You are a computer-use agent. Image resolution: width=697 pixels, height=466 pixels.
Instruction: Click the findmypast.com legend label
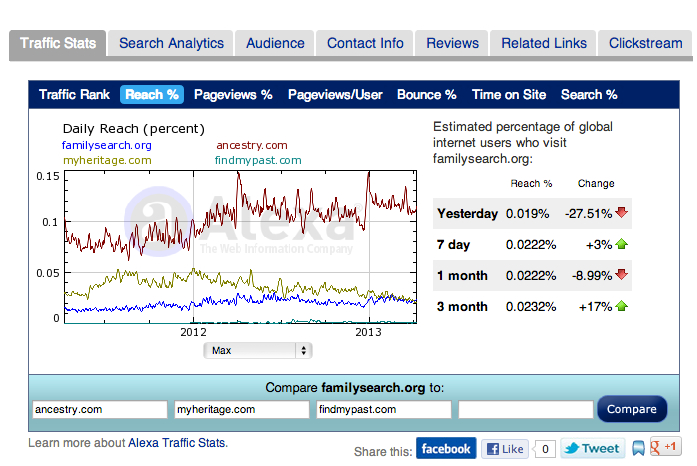tap(258, 161)
